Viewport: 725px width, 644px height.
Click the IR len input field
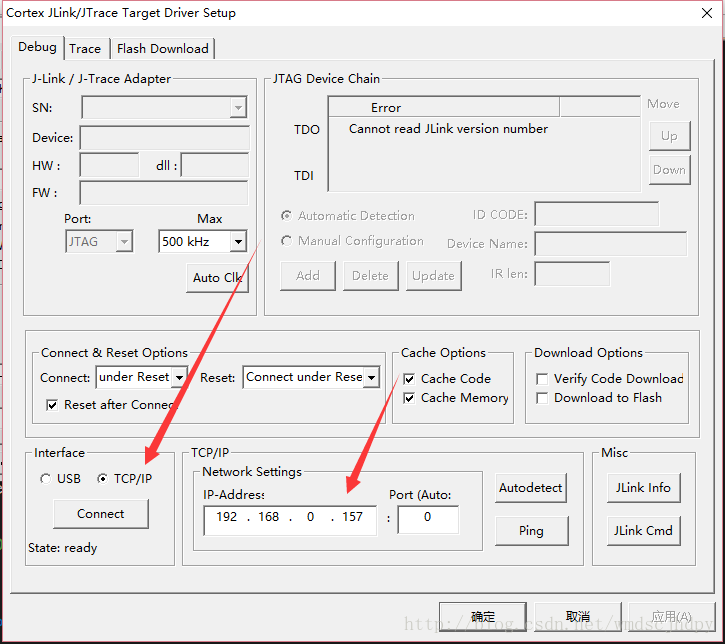pyautogui.click(x=572, y=274)
